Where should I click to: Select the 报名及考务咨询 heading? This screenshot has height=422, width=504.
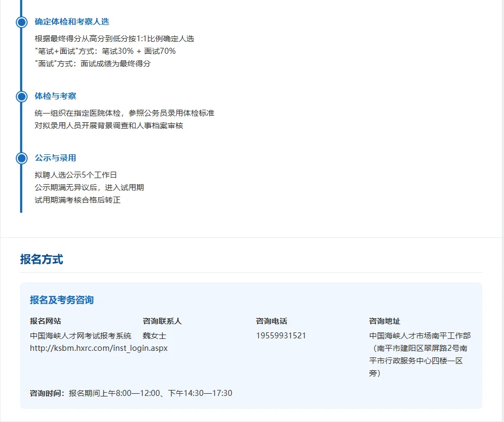pyautogui.click(x=61, y=300)
